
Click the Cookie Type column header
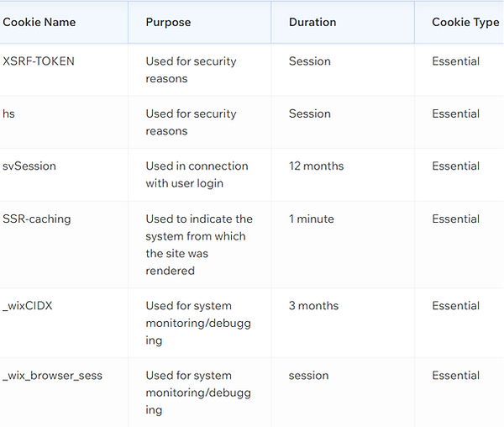(x=465, y=22)
